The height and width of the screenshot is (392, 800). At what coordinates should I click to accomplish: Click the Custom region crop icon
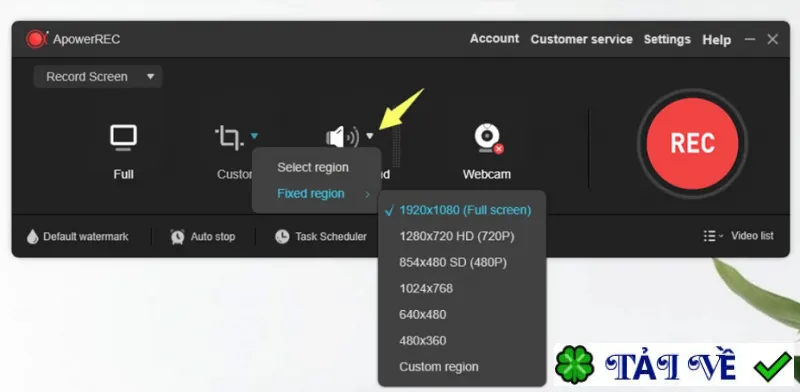pyautogui.click(x=229, y=137)
